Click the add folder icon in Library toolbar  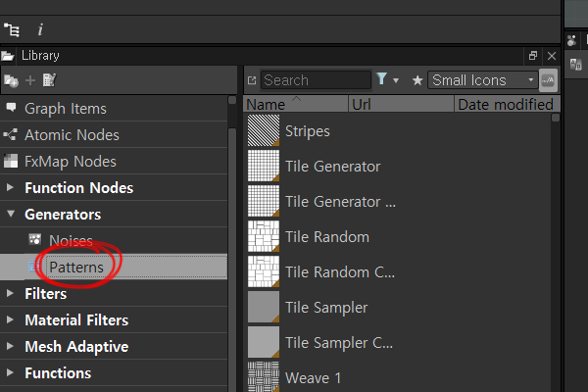(x=11, y=80)
